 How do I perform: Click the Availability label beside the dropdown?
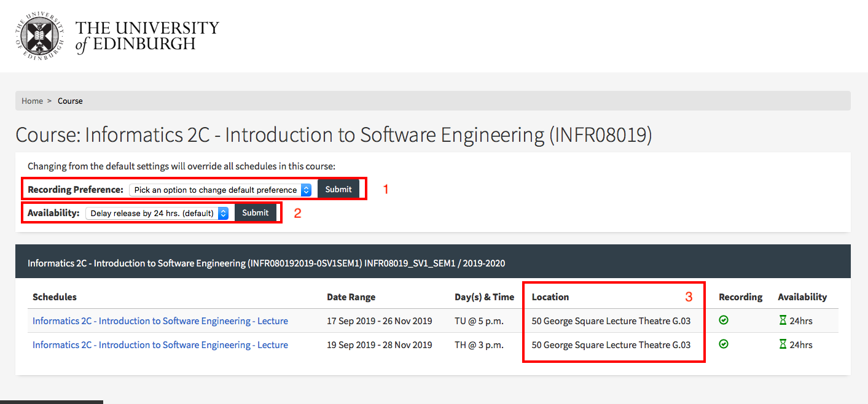(x=53, y=213)
